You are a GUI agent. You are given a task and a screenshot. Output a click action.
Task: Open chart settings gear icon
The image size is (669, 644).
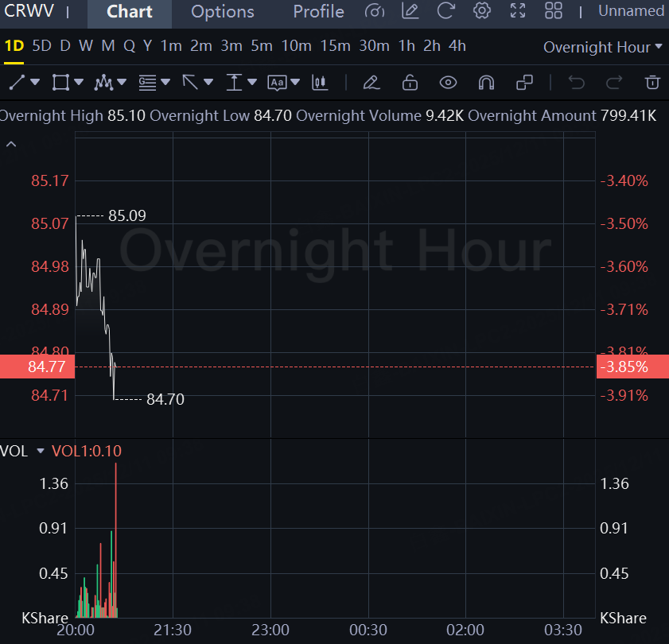pyautogui.click(x=481, y=11)
